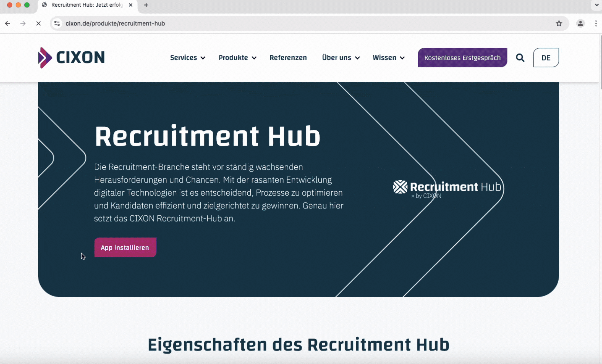
Task: Click the Kostenloses Erstgespräch button
Action: (x=462, y=58)
